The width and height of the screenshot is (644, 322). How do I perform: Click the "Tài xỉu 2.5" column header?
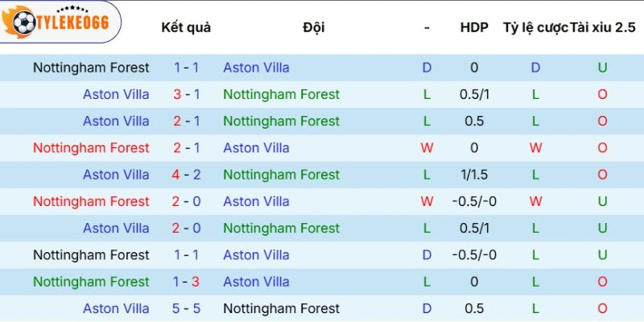tap(602, 27)
